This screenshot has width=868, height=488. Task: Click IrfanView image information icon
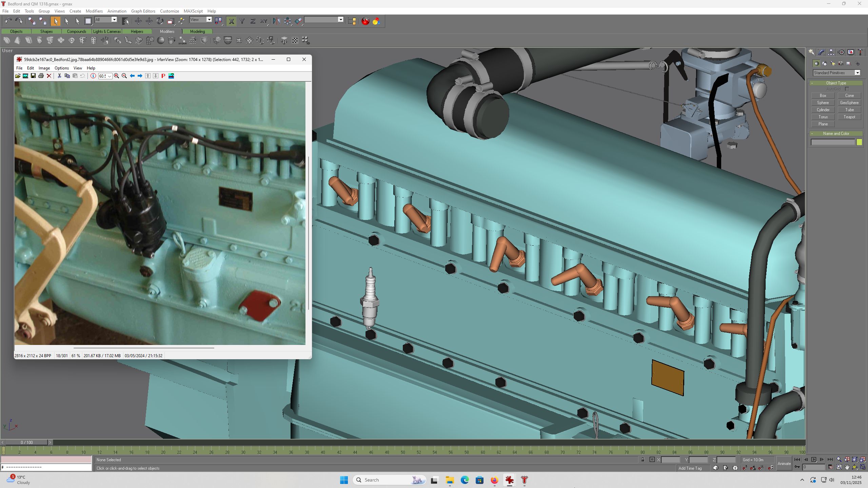[x=93, y=76]
